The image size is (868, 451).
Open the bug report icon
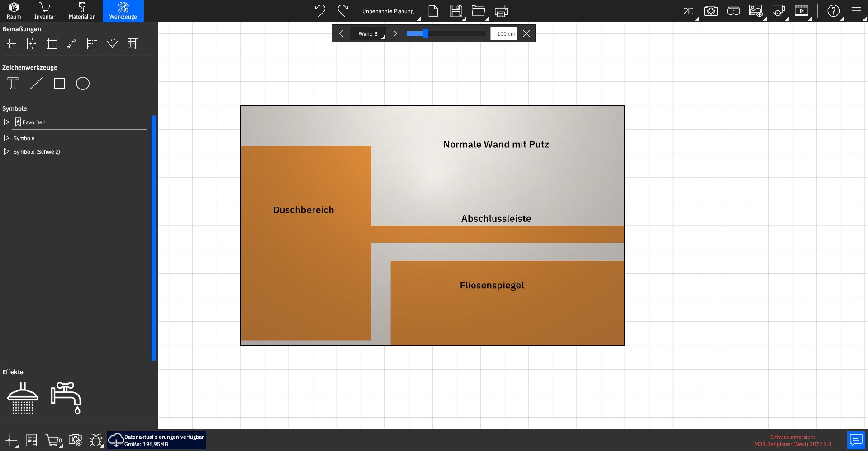coord(96,440)
